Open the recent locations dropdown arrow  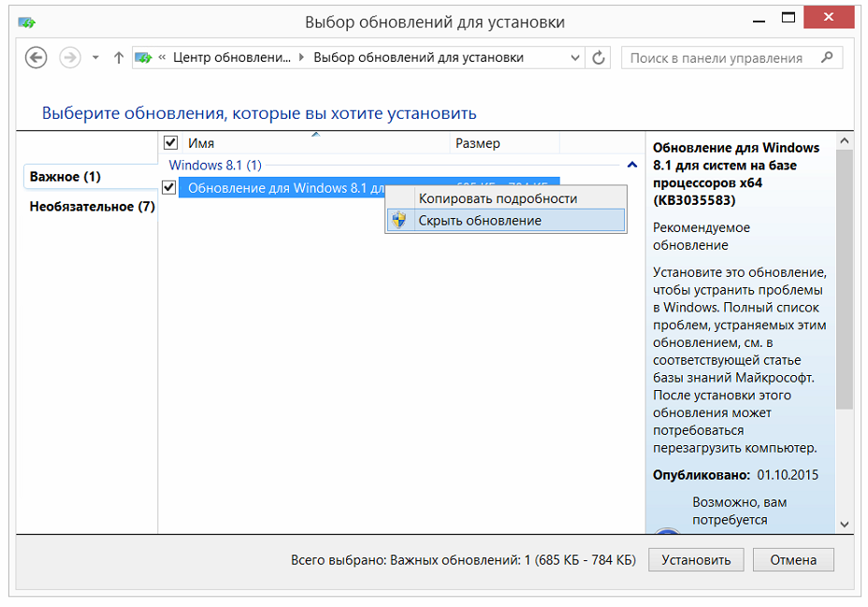tap(95, 58)
